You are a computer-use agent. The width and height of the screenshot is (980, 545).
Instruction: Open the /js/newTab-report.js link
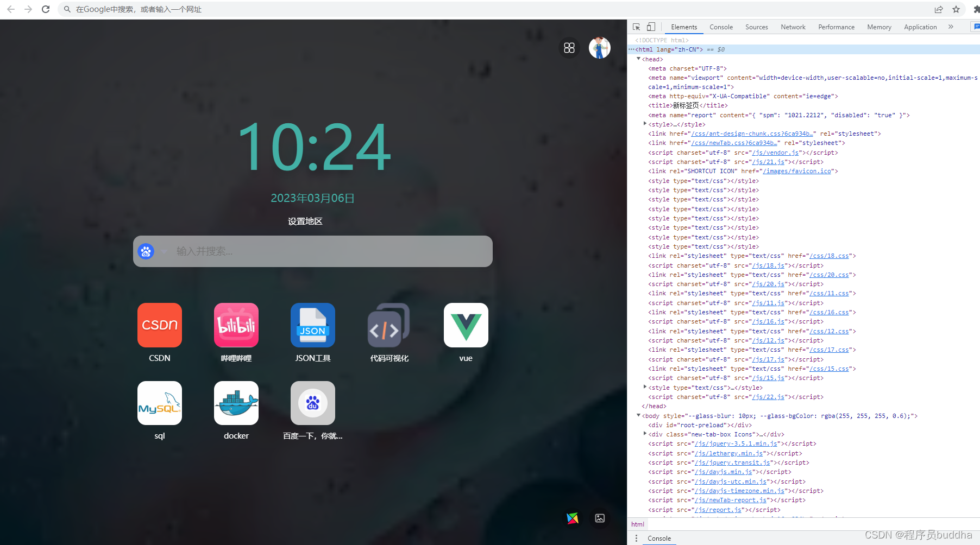730,500
